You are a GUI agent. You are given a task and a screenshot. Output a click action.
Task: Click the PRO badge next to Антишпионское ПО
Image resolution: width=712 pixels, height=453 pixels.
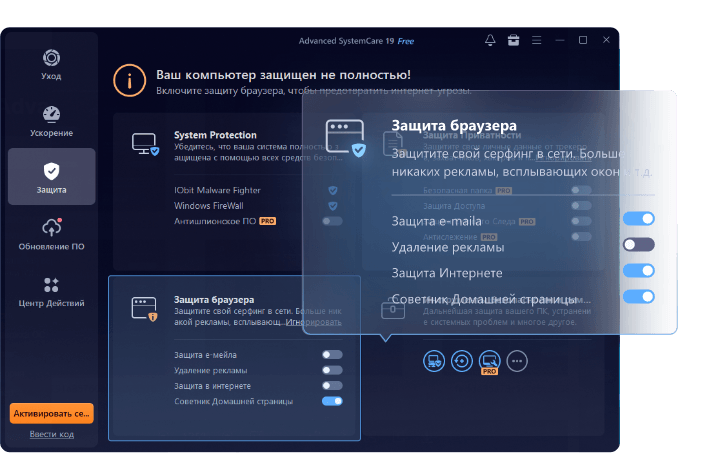coord(267,222)
